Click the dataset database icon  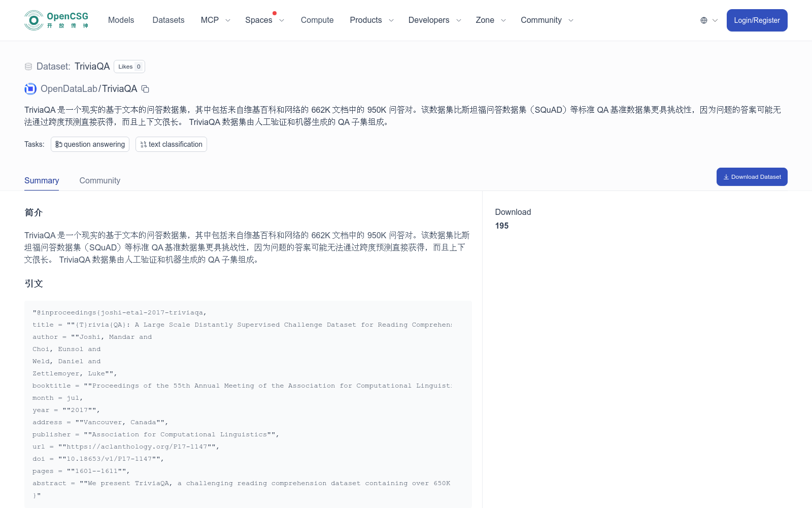pos(28,67)
